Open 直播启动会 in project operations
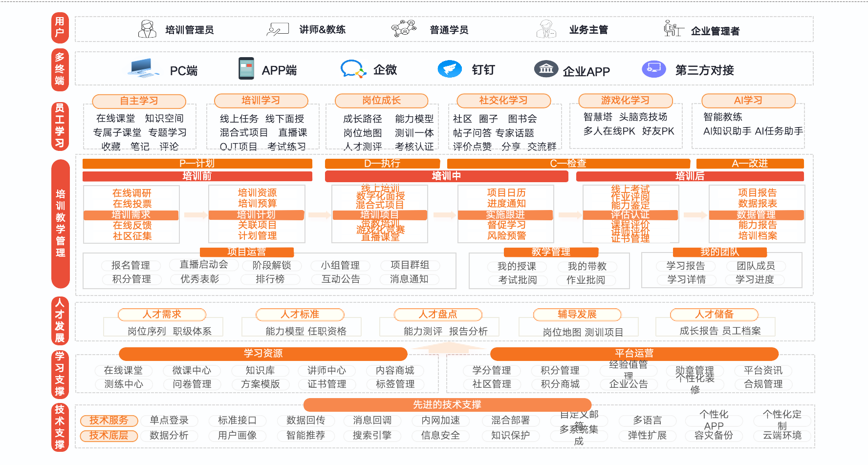The width and height of the screenshot is (868, 465). (204, 265)
